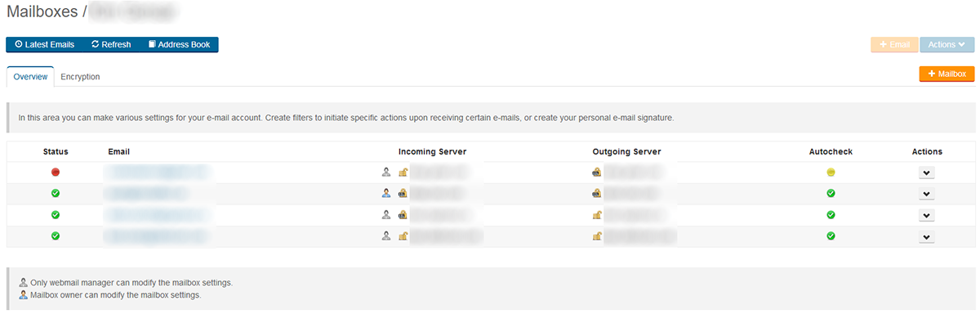The width and height of the screenshot is (980, 323).
Task: Click the green status check in second row
Action: point(56,194)
